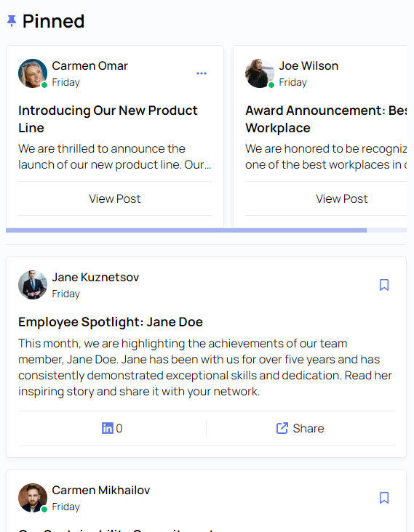Viewport: 414px width, 532px height.
Task: Open the Employee Spotlight: Jane Doe title
Action: (111, 322)
